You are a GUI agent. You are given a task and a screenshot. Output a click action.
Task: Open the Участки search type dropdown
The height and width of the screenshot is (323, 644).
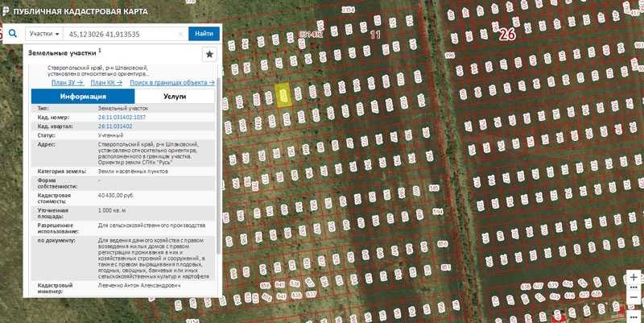pyautogui.click(x=45, y=35)
